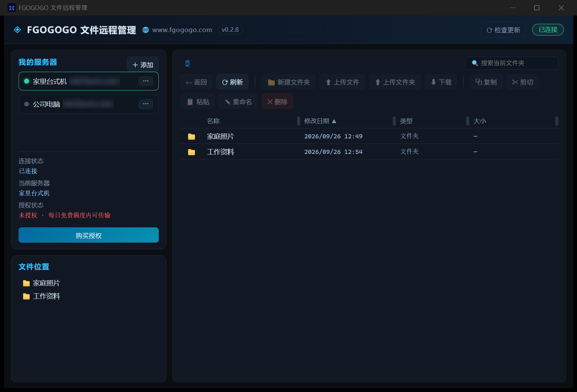
Task: Check for updates with 检查更新 button
Action: pos(503,30)
